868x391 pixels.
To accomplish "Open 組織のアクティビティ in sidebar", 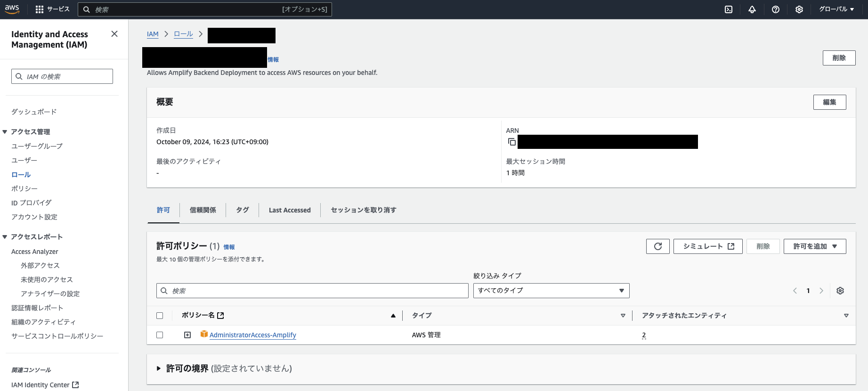I will [43, 322].
